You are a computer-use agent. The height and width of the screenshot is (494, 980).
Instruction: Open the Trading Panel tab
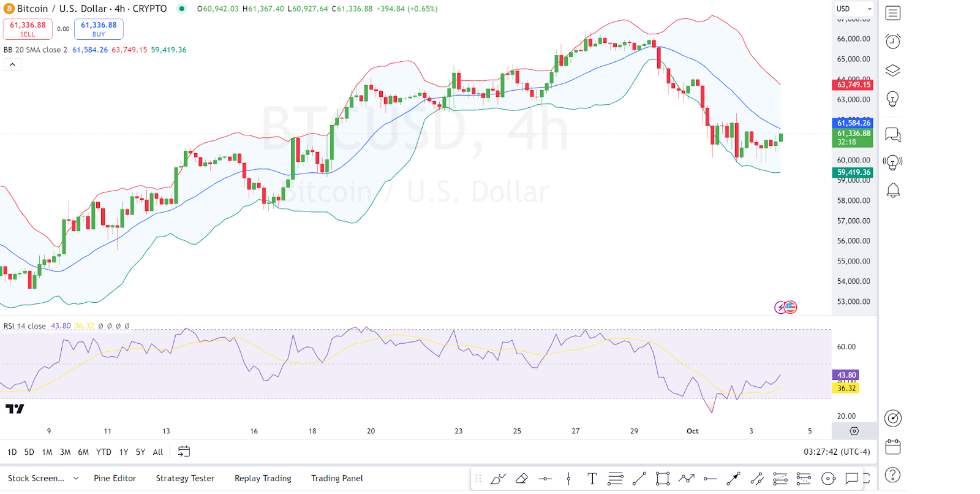337,479
